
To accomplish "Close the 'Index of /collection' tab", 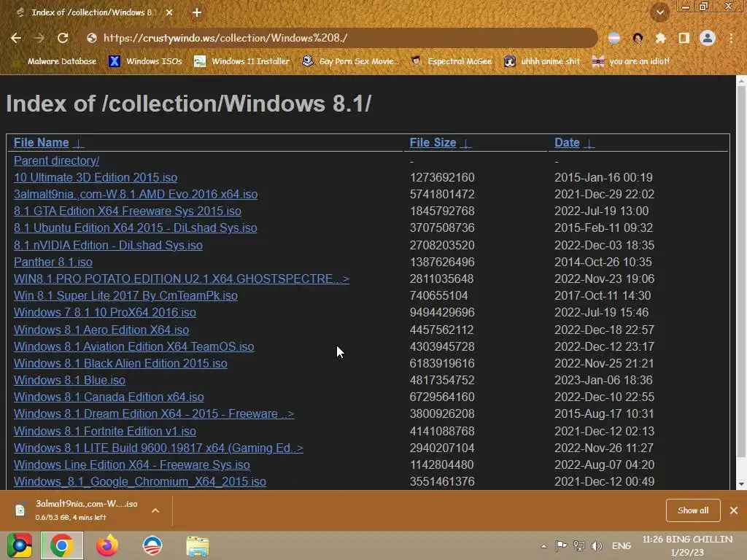I will (x=169, y=12).
